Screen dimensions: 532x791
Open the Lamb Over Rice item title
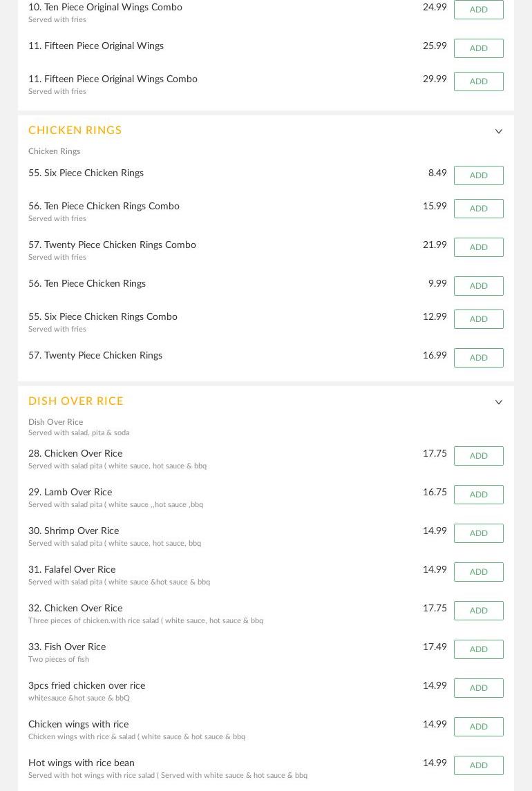[70, 493]
